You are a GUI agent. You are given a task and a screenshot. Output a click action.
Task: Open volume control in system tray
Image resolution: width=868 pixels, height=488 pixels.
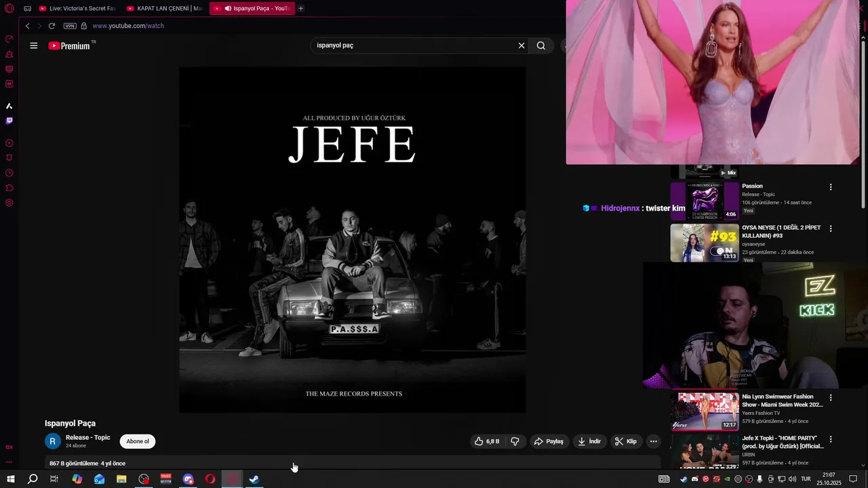pyautogui.click(x=792, y=479)
